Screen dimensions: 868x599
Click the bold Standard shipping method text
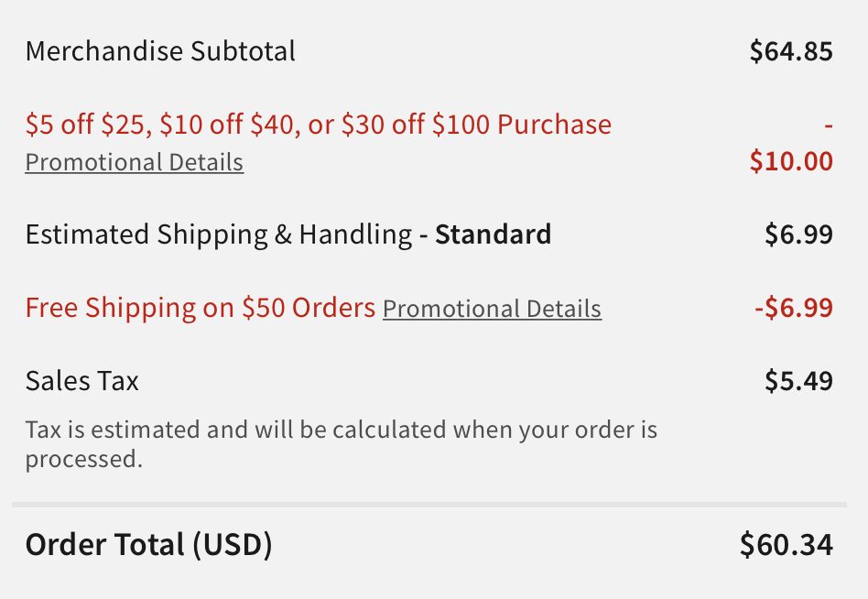pos(493,234)
